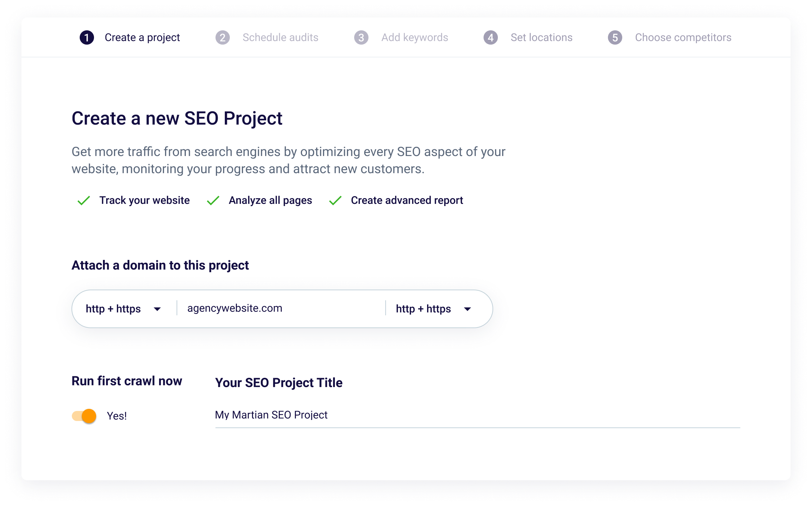
Task: Click the agencywebsite.com domain field
Action: (x=250, y=309)
